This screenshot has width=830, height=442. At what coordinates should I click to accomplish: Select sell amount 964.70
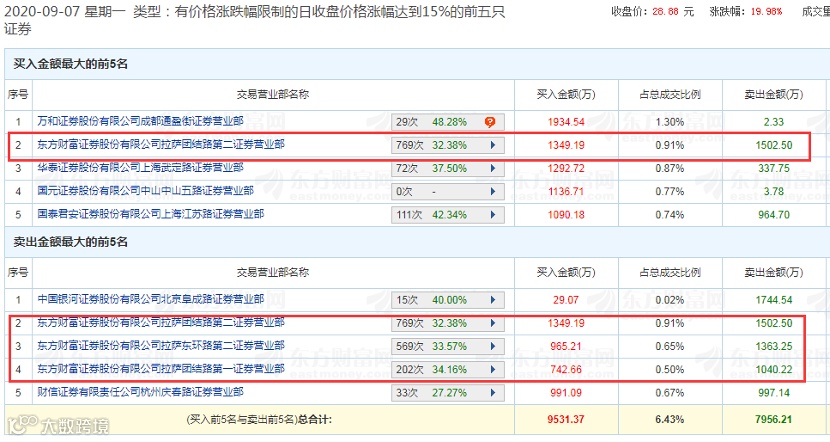(774, 215)
